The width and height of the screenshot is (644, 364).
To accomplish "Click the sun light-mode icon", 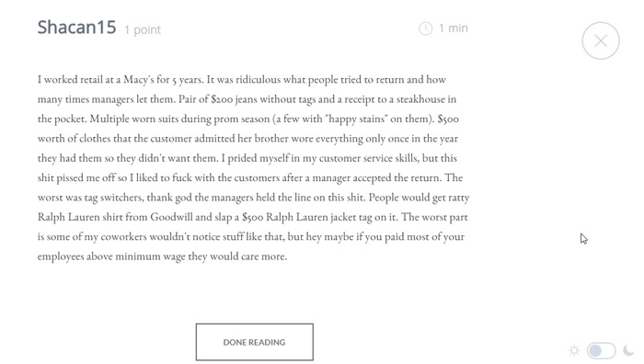I will pos(574,350).
